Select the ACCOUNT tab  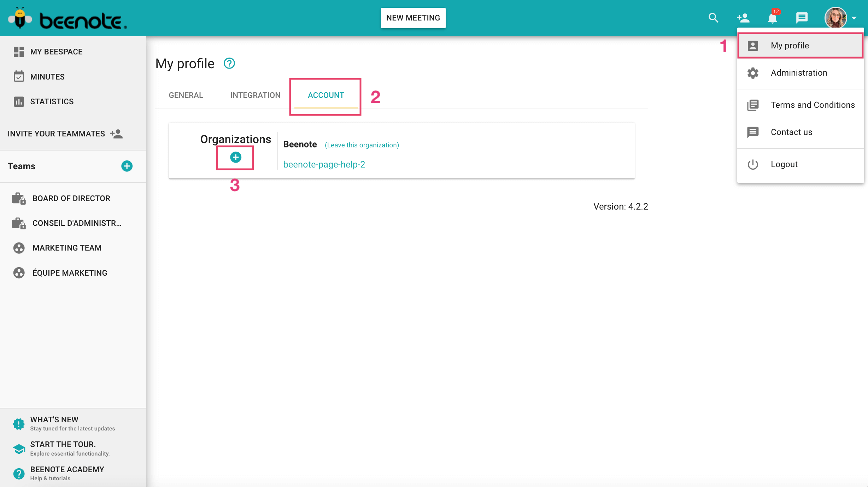325,95
